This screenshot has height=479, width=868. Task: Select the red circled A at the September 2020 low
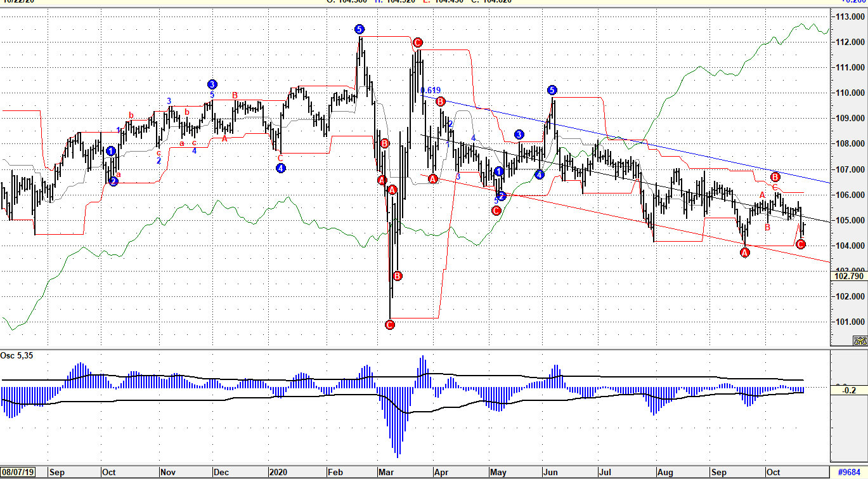click(745, 253)
